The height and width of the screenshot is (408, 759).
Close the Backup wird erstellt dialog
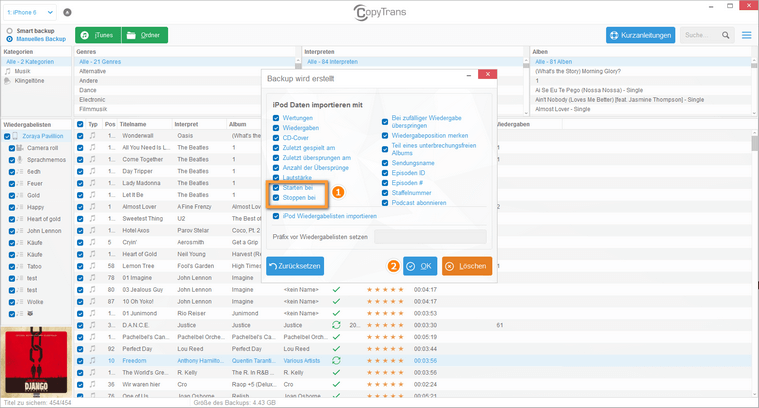pos(487,74)
